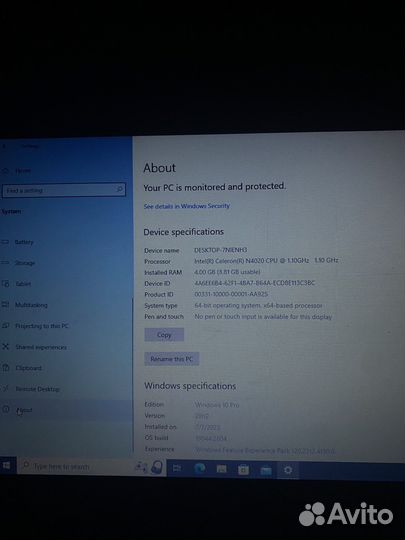Click the Windows Start button
405x540 pixels.
pos(7,466)
